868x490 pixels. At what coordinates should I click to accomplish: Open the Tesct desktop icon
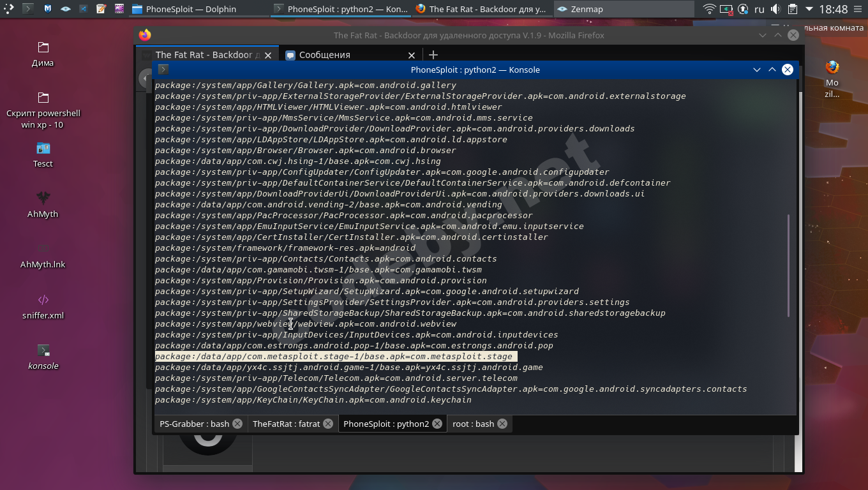click(43, 155)
